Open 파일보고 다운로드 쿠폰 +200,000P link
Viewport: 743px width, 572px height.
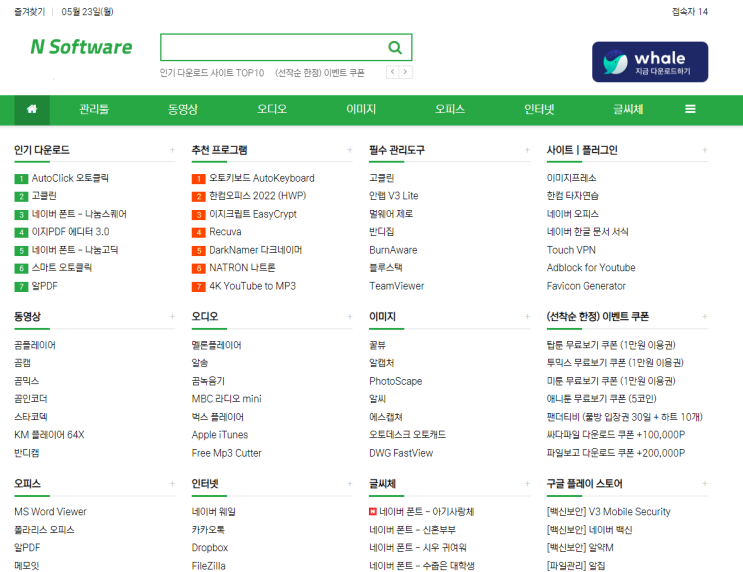coord(616,453)
